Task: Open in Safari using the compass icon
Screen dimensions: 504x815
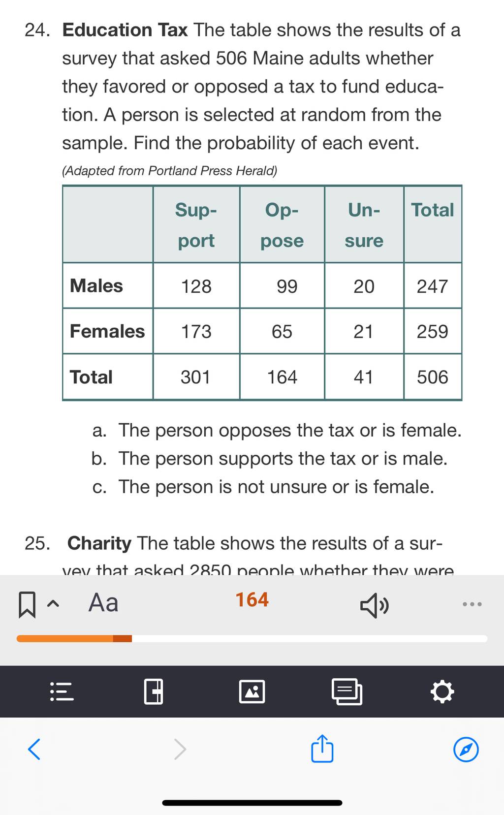Action: tap(466, 749)
